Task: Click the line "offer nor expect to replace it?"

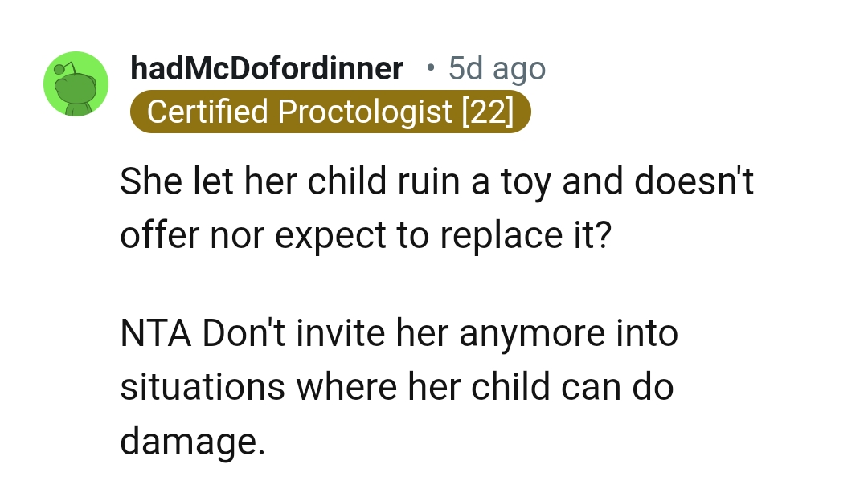Action: click(365, 234)
